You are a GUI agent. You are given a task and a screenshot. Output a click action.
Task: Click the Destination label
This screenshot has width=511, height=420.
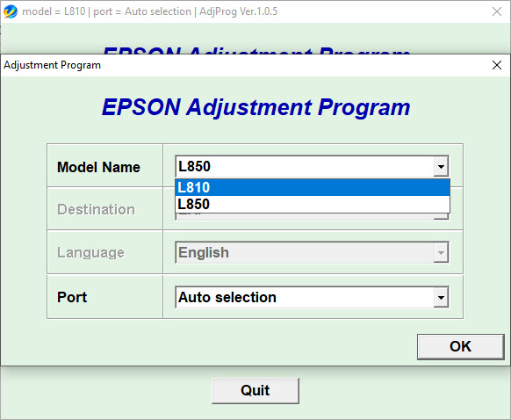pos(96,209)
